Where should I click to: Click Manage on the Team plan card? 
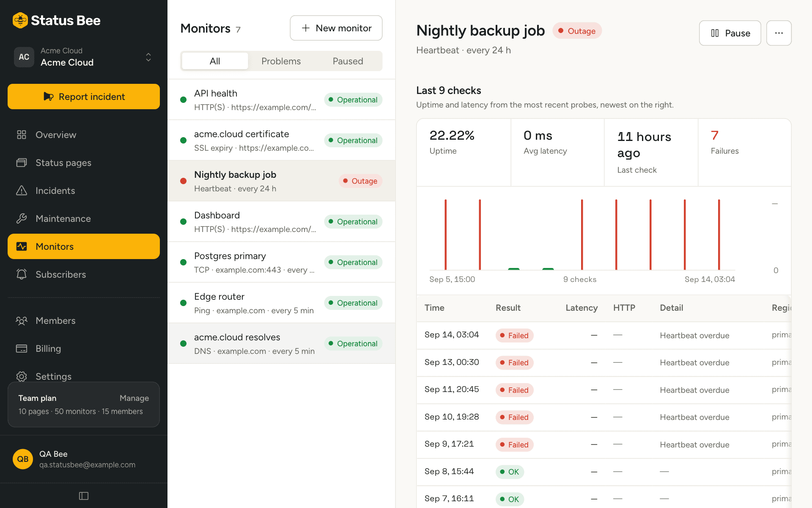pos(134,398)
